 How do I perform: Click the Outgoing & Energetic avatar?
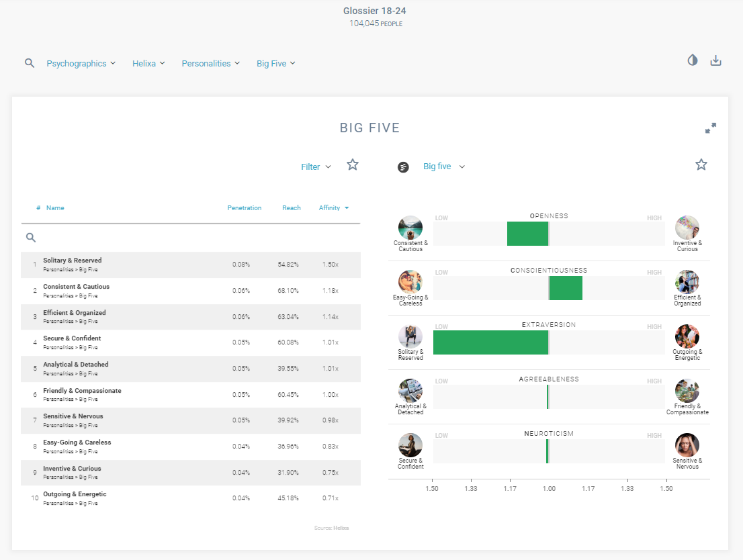point(687,336)
